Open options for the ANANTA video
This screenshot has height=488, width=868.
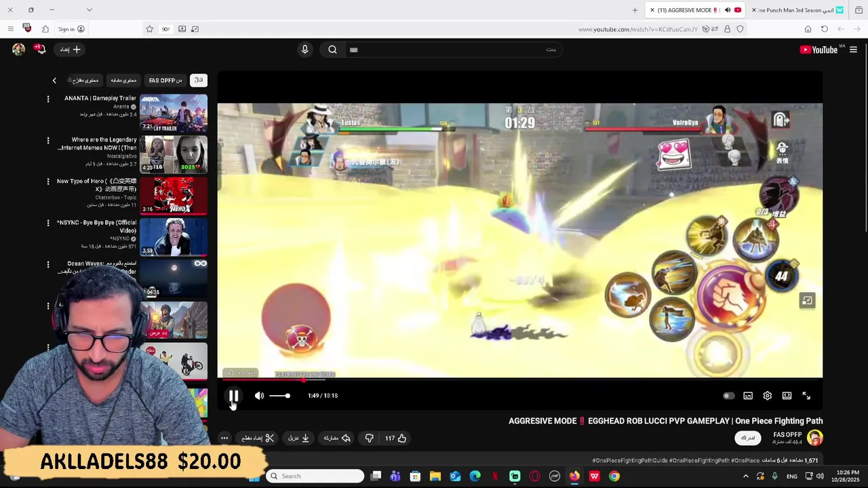(48, 99)
